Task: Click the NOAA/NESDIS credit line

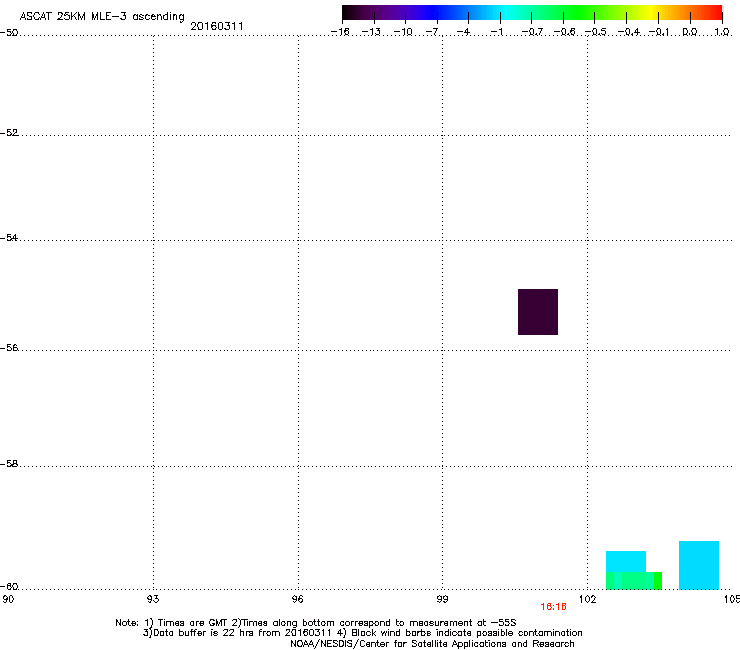Action: (432, 644)
